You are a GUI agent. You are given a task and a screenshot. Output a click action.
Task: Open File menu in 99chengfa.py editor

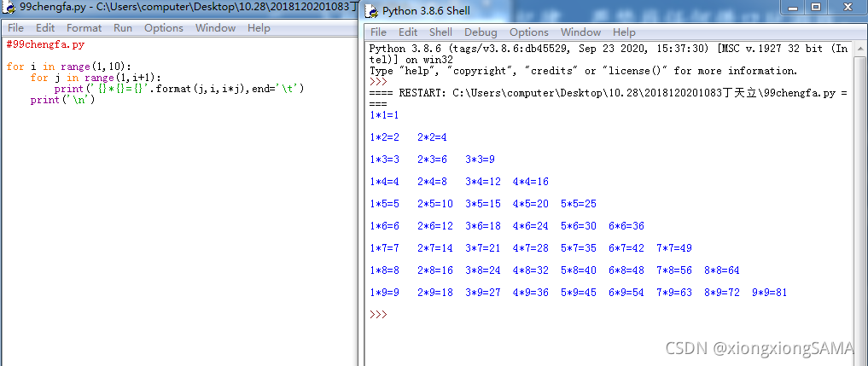(15, 27)
